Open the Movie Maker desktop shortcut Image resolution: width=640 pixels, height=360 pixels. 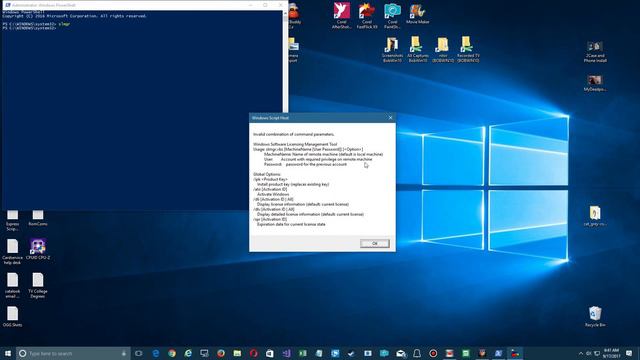tap(418, 13)
